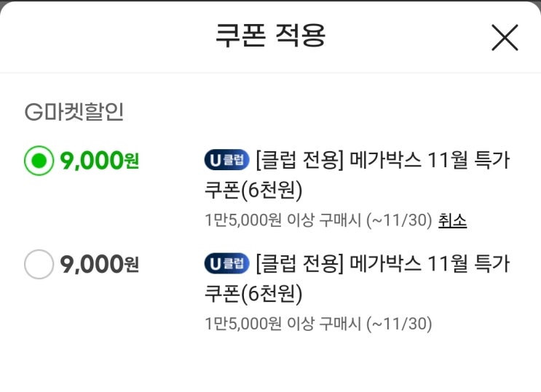541x392 pixels.
Task: Click the [클럽 전용] label of first coupon
Action: point(299,160)
